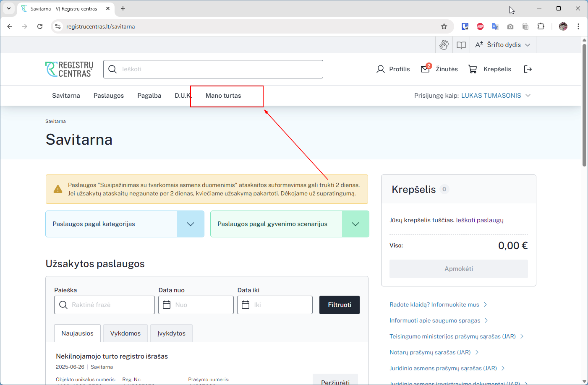Click the 0,00 € total amount
This screenshot has height=385, width=588.
[513, 246]
